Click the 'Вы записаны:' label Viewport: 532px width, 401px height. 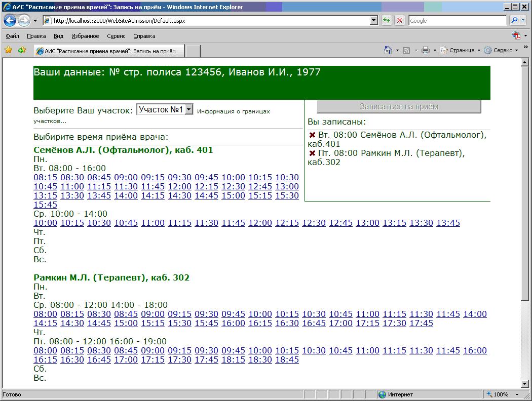pyautogui.click(x=337, y=122)
